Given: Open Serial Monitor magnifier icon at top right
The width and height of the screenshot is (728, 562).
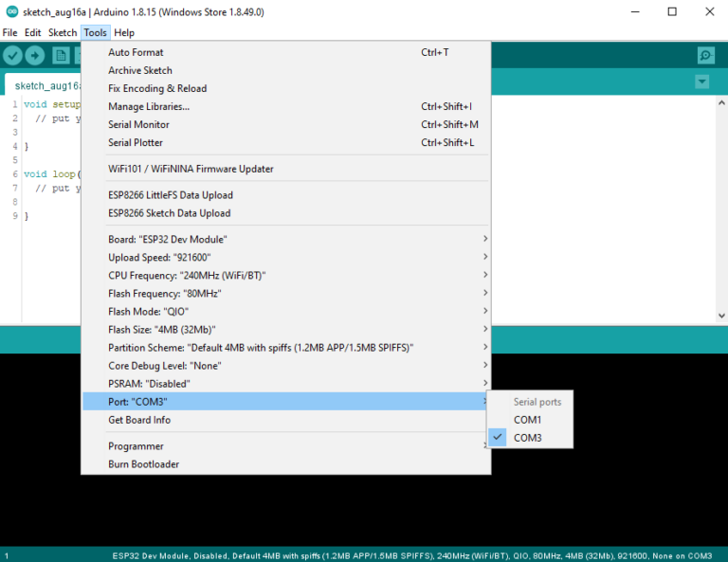Looking at the screenshot, I should tap(705, 56).
